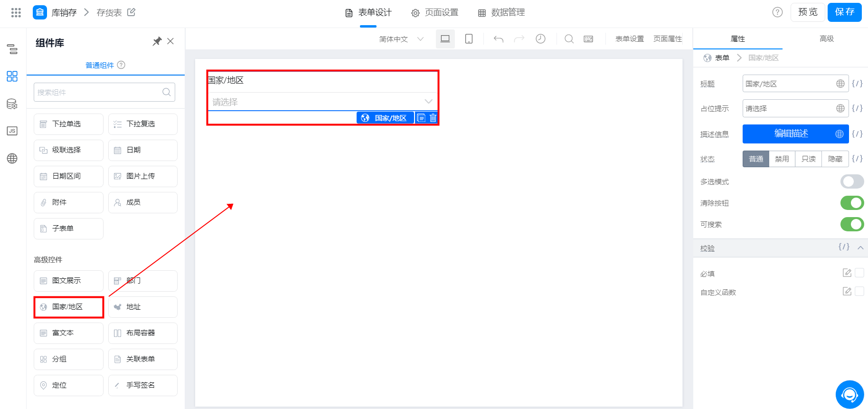Click the 占位提示 text input
Screen dimensions: 868x409
tap(796, 108)
